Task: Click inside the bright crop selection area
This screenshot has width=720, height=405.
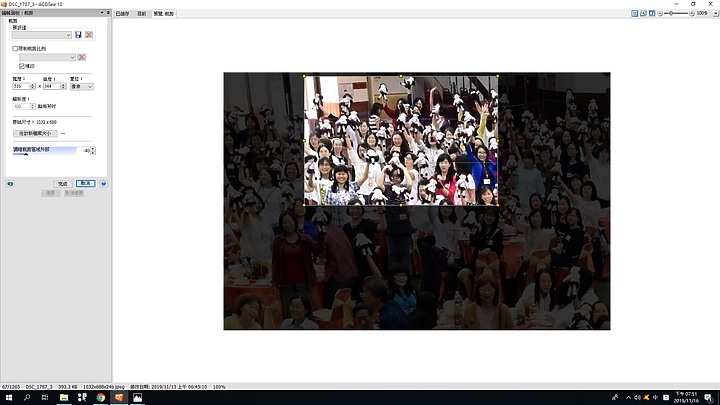Action: coord(401,141)
